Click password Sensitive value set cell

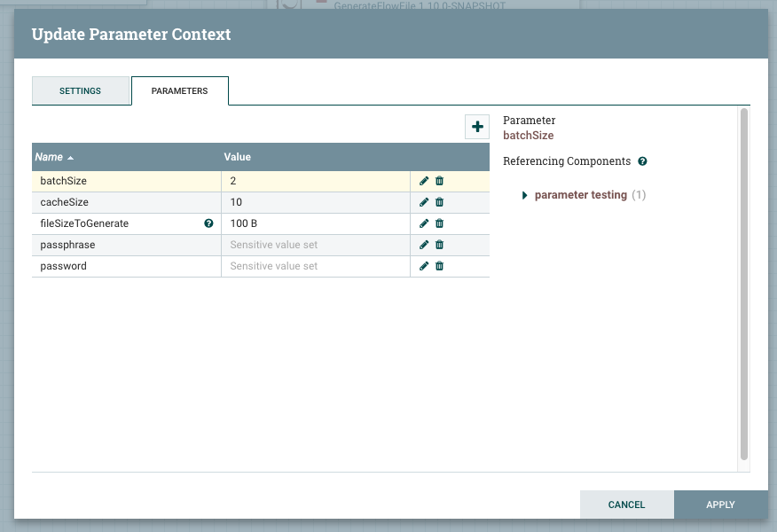click(x=316, y=267)
